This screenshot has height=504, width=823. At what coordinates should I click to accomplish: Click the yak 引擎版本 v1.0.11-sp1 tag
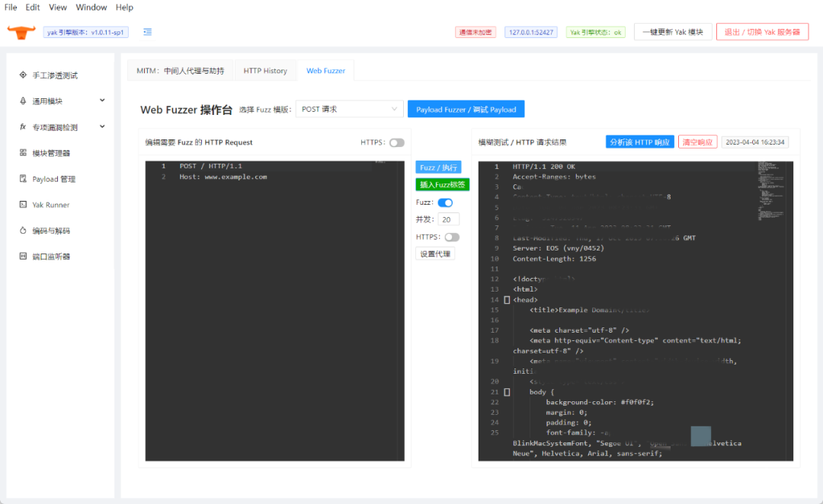[85, 33]
